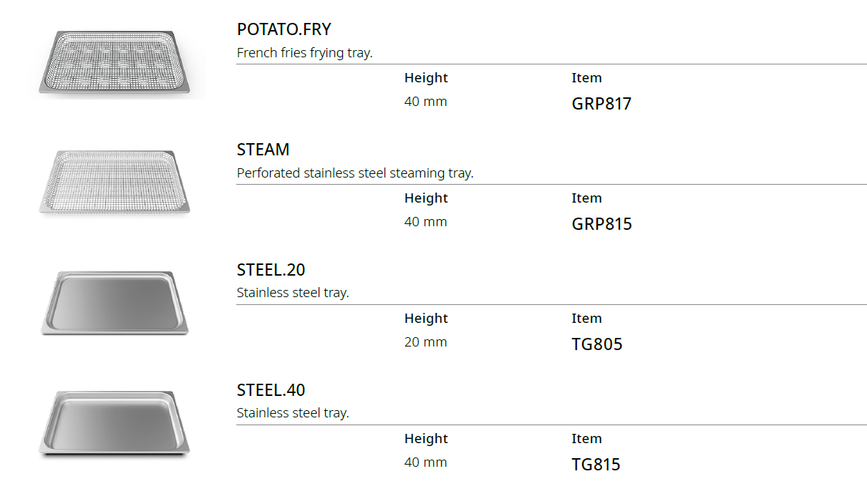Screen dimensions: 867x504
Task: Click the Perforated stainless steel steaming tray text
Action: tap(355, 173)
